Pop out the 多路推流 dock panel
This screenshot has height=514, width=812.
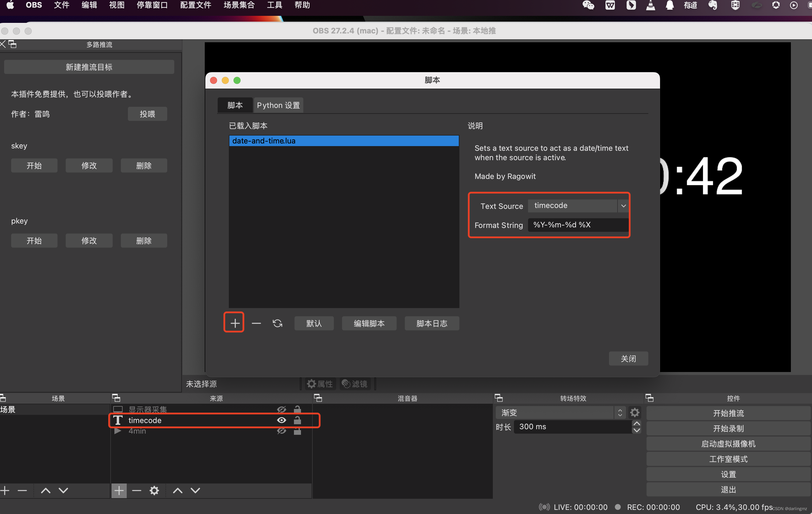13,44
